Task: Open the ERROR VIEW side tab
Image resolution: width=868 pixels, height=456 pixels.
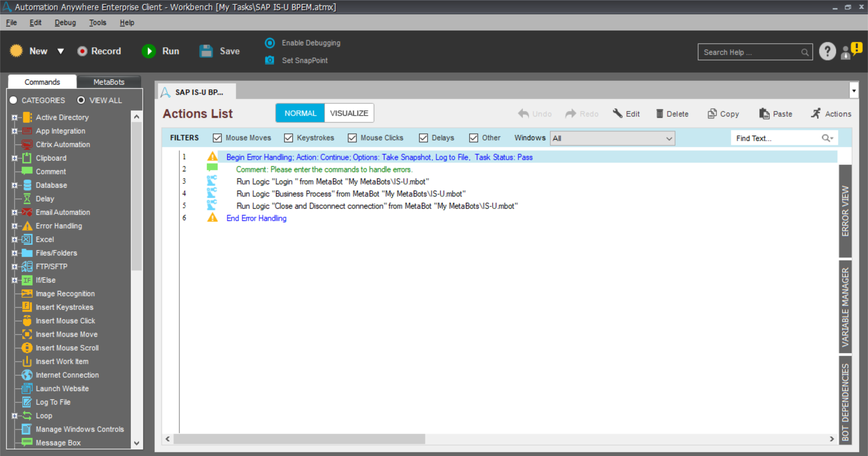Action: tap(845, 211)
